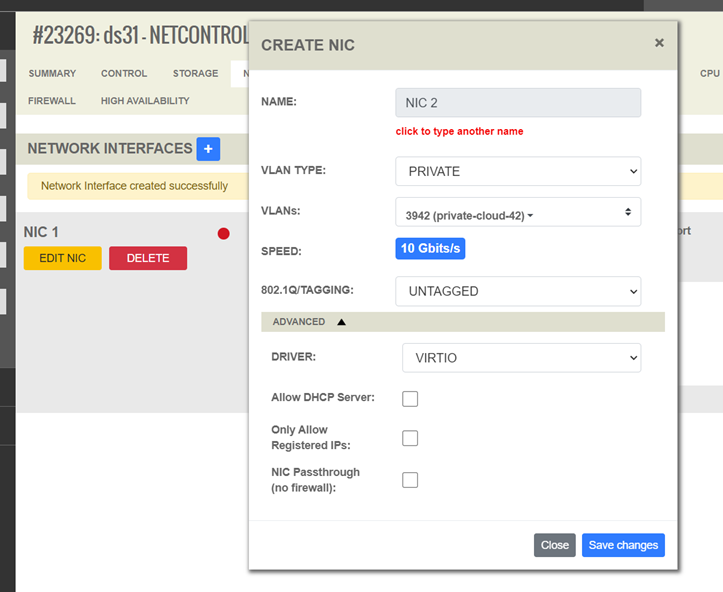Click Save changes button
Screen dimensions: 723x592
623,545
